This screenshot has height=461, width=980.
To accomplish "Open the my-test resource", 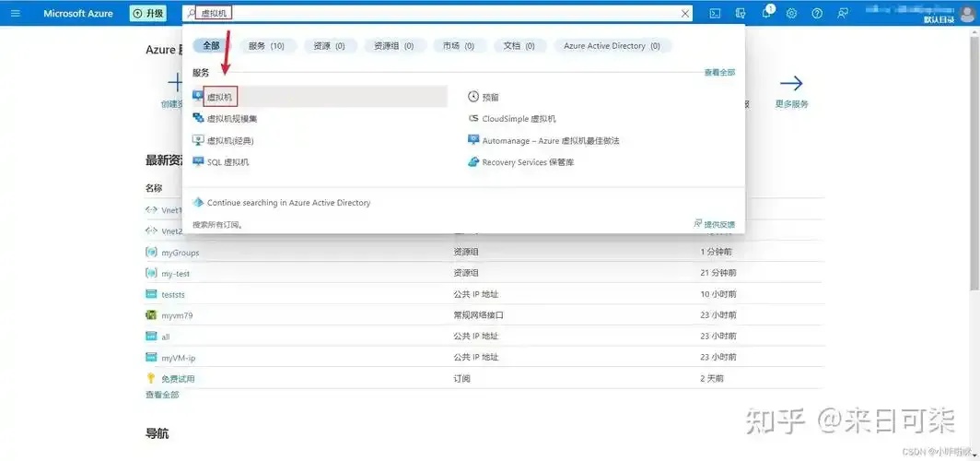I will pyautogui.click(x=176, y=274).
